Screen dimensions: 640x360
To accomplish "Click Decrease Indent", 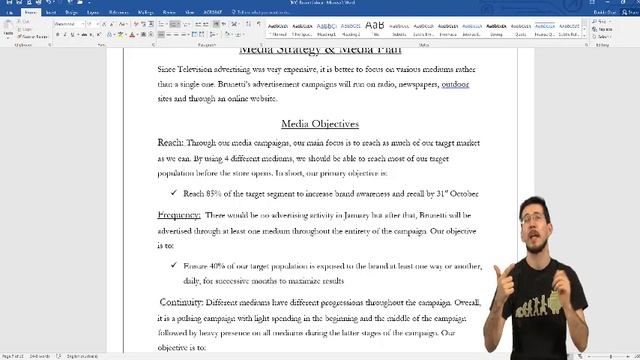I will tap(198, 24).
